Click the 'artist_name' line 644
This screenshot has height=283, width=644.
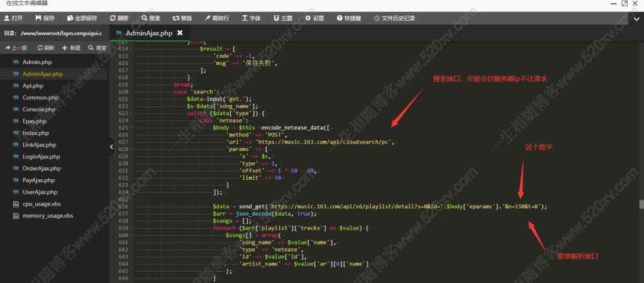304,264
